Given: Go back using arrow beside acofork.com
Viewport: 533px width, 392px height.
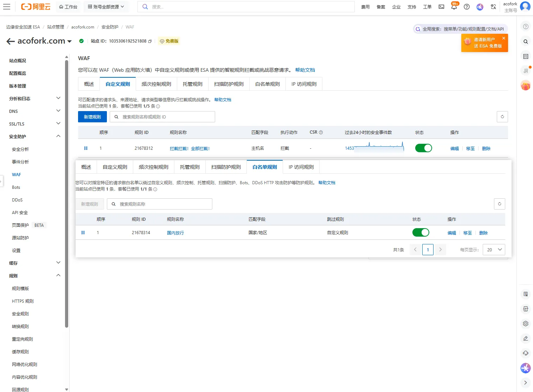Looking at the screenshot, I should pyautogui.click(x=10, y=41).
